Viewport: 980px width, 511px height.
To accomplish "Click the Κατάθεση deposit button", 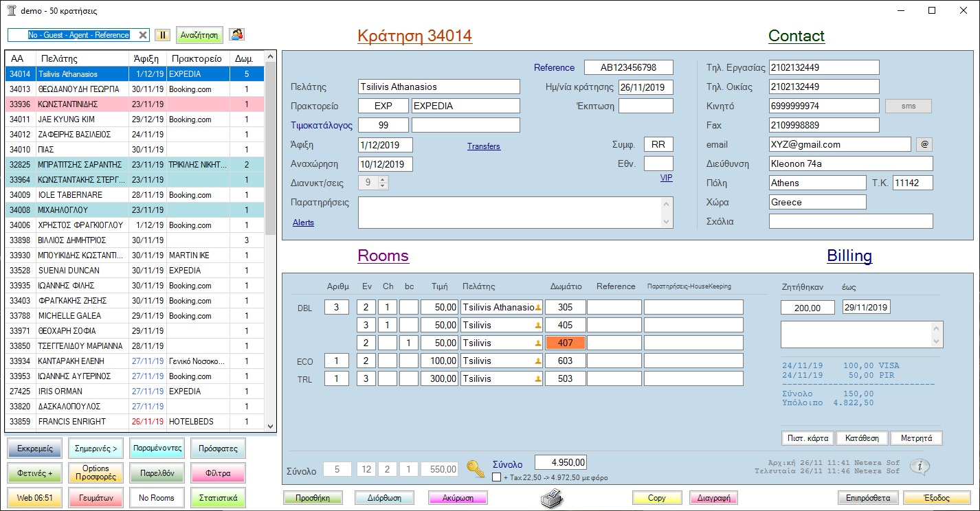I will pos(862,438).
